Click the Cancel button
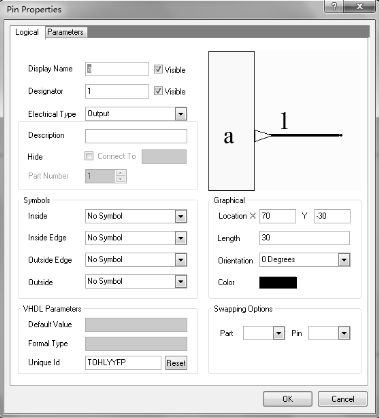The image size is (379, 418). (343, 399)
